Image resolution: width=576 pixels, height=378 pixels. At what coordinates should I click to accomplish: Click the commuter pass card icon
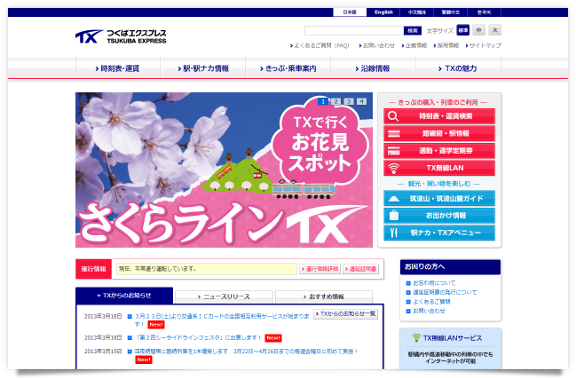tap(394, 151)
